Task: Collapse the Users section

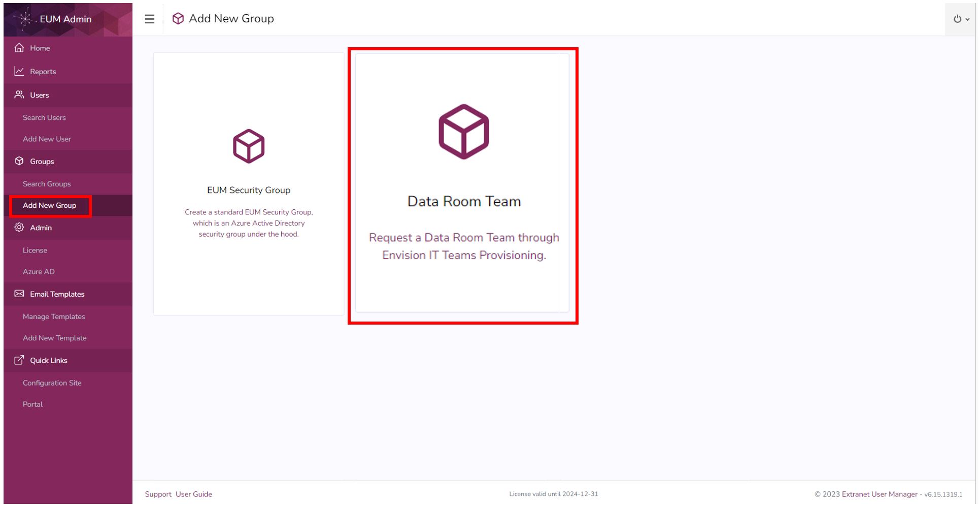Action: tap(68, 95)
